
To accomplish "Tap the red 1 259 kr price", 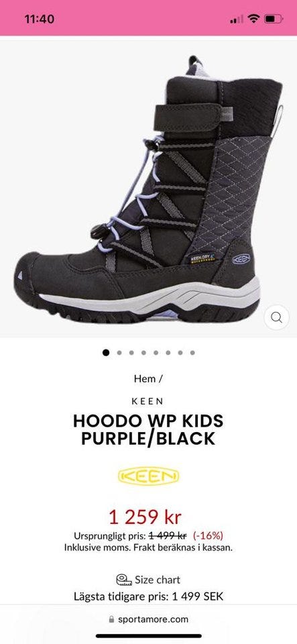I will pos(145,517).
